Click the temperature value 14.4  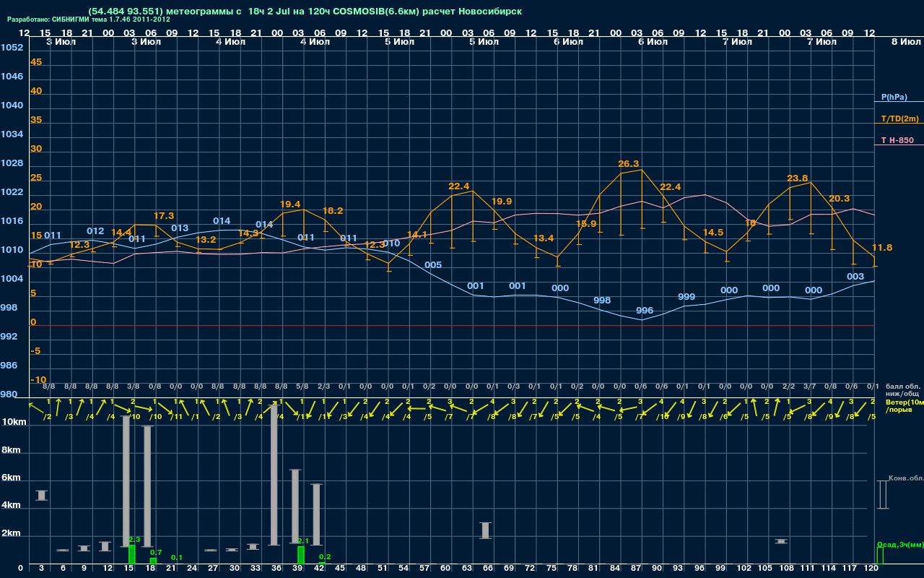coord(121,233)
